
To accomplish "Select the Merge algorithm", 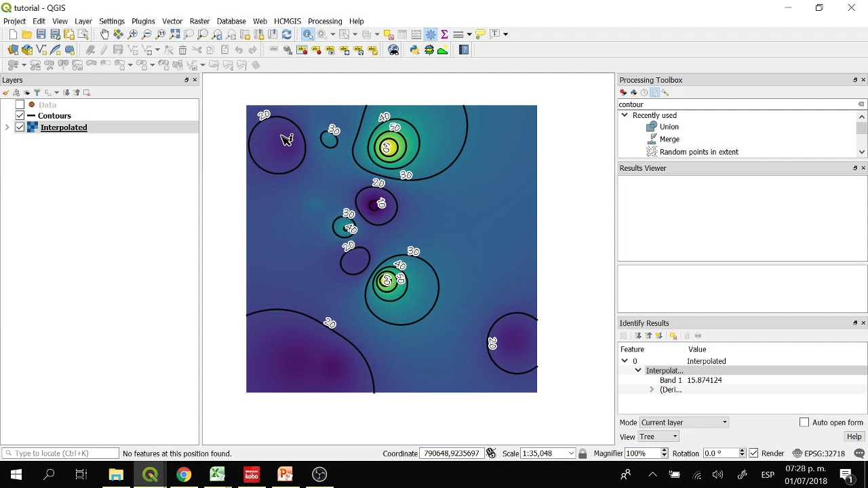I will coord(669,139).
